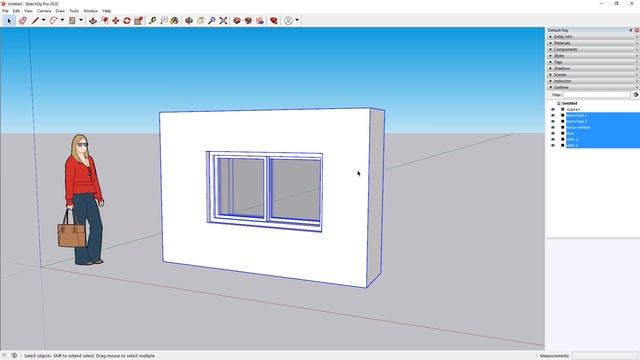The height and width of the screenshot is (360, 640).
Task: Open the View menu
Action: [29, 11]
